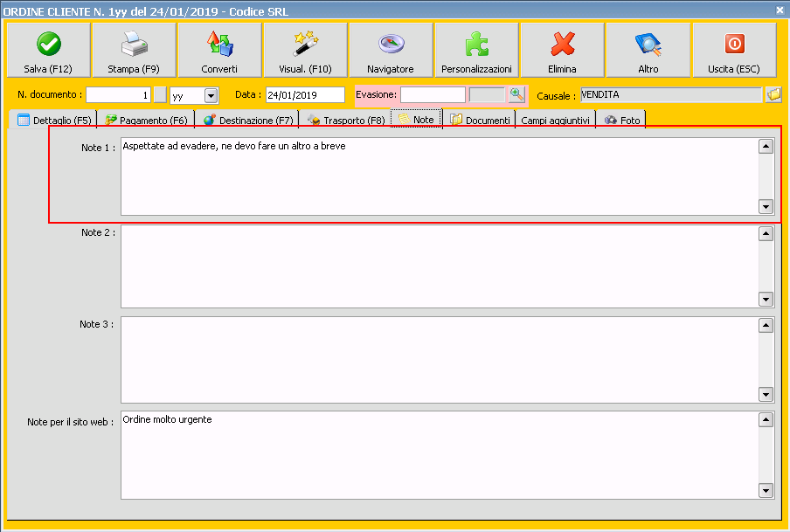
Task: Click the first Evasione input field
Action: [x=433, y=94]
